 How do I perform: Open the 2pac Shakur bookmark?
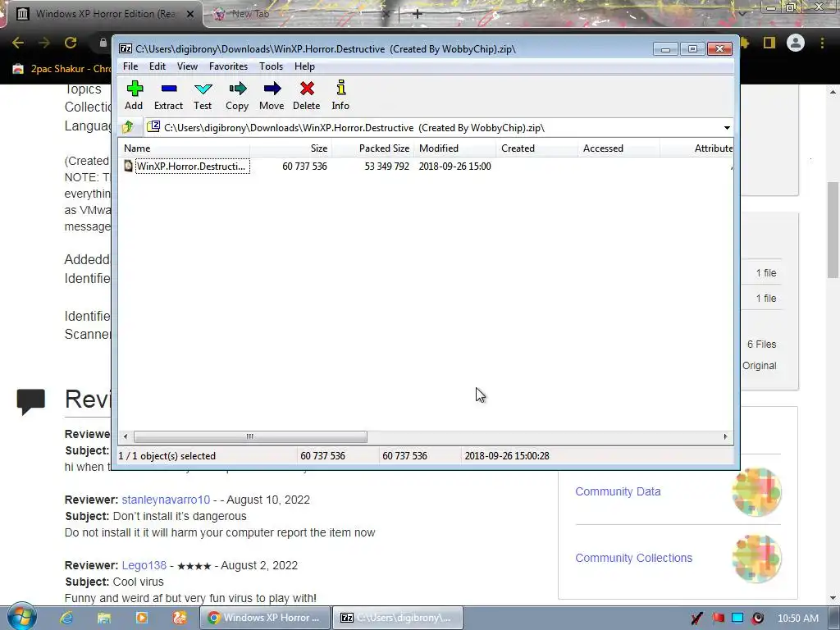62,69
